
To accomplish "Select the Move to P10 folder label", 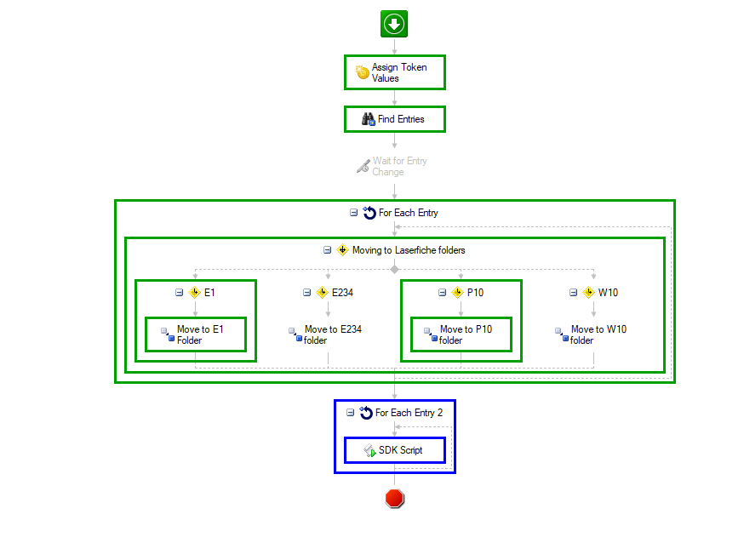I will pos(466,334).
